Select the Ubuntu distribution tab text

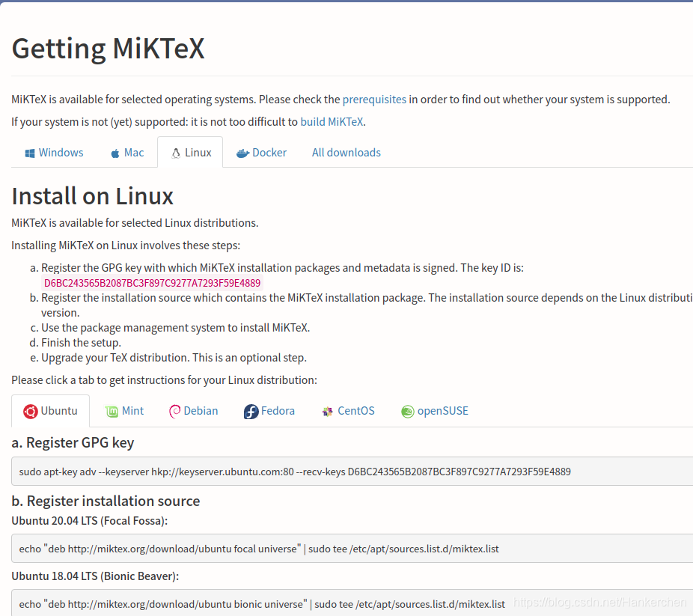59,410
